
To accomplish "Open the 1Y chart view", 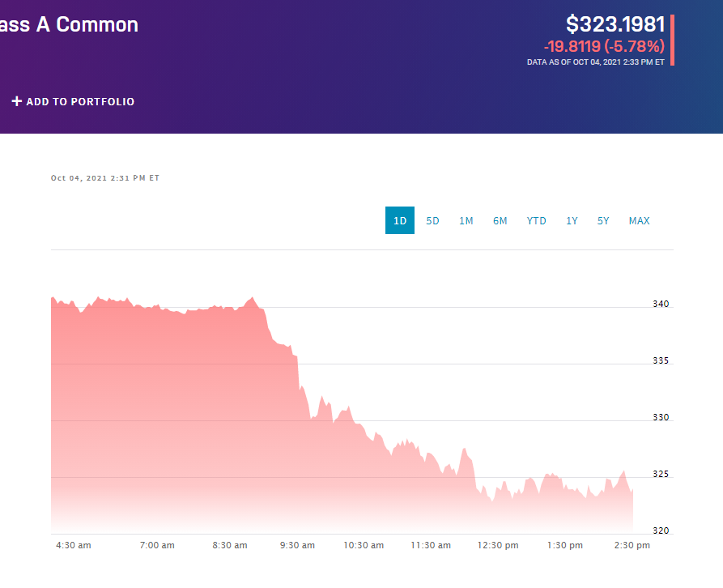I will pos(572,221).
